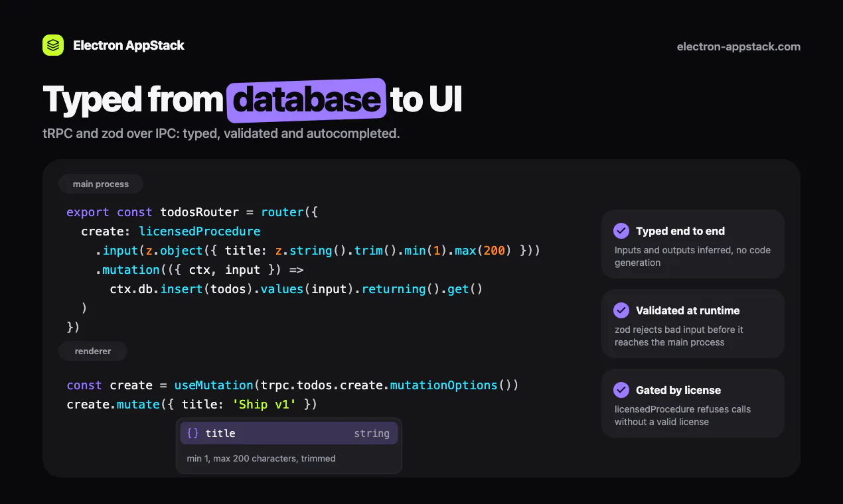Click the number 200 in max()
This screenshot has height=504, width=843.
(495, 251)
